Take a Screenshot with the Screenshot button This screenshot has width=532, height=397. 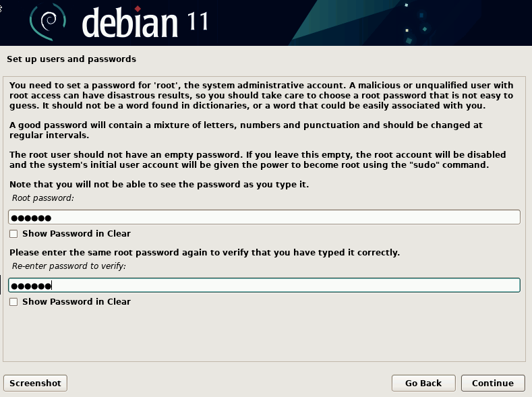click(36, 383)
